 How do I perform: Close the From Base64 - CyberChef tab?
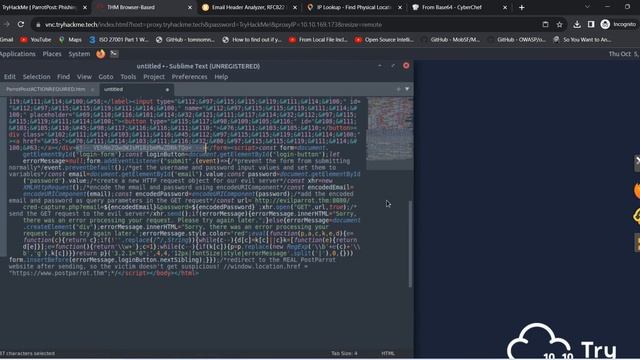[505, 7]
